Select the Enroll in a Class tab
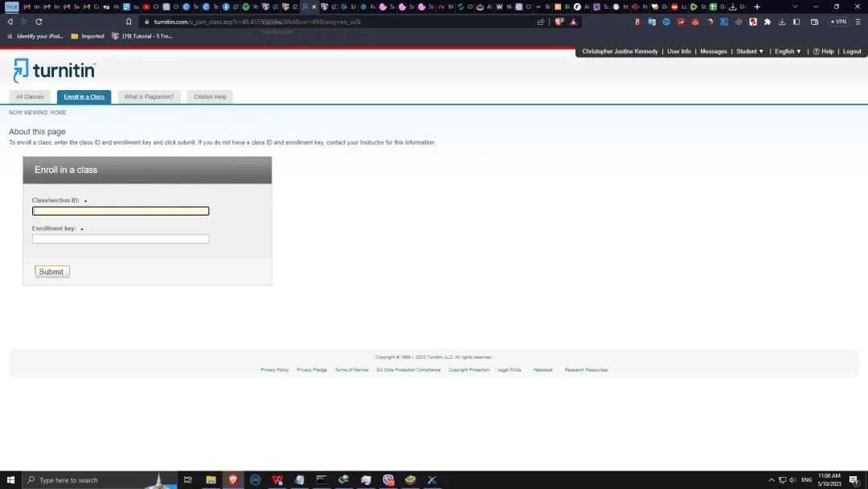 pyautogui.click(x=84, y=97)
